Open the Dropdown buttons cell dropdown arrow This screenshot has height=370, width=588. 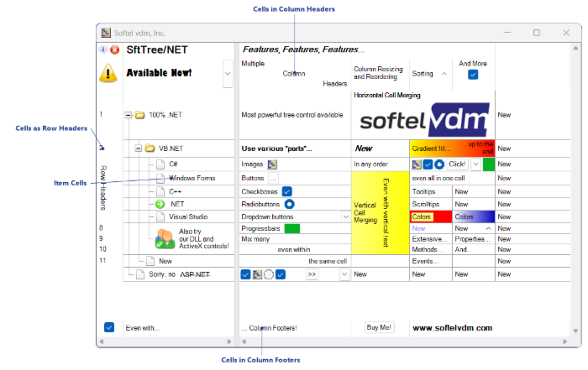tap(346, 216)
